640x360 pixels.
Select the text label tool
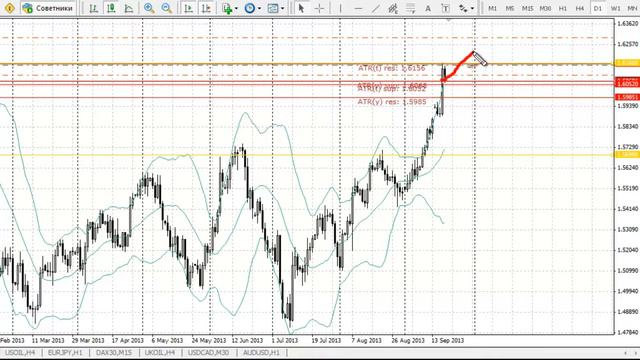[x=445, y=8]
